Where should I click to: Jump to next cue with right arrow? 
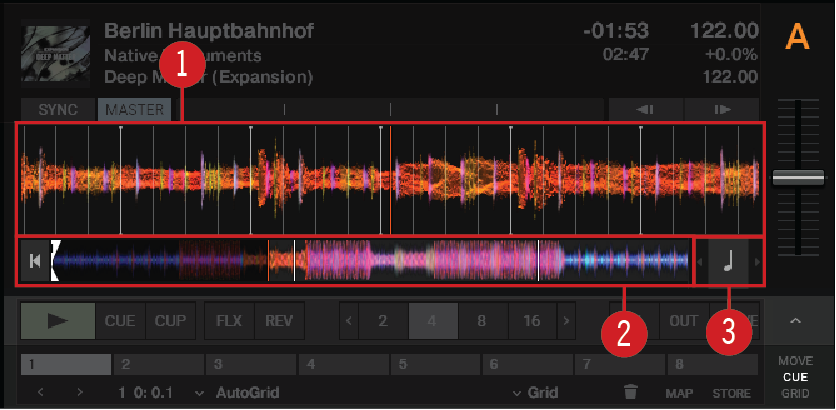tap(81, 393)
